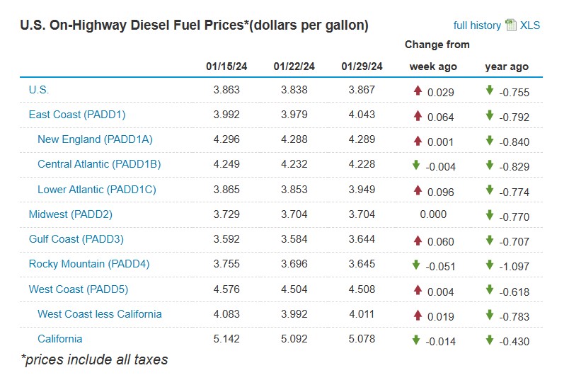This screenshot has height=392, width=569.
Task: Open Lower Atlantic (PADD1C) link
Action: coord(97,190)
